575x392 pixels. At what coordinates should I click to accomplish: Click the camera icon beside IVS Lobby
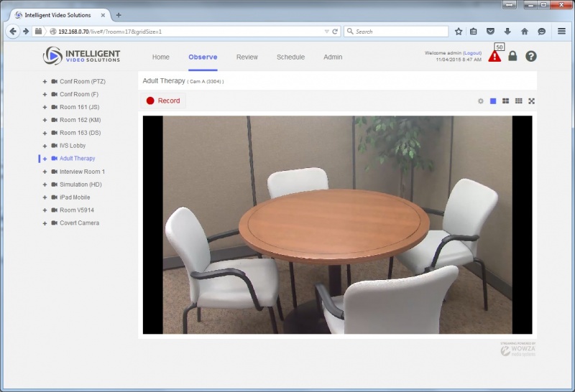pos(55,146)
